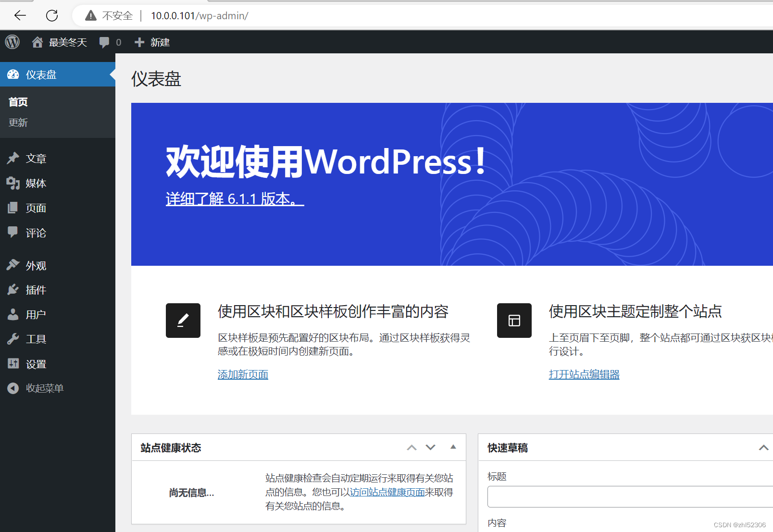
Task: Click the dashboard gauge icon
Action: click(x=13, y=74)
